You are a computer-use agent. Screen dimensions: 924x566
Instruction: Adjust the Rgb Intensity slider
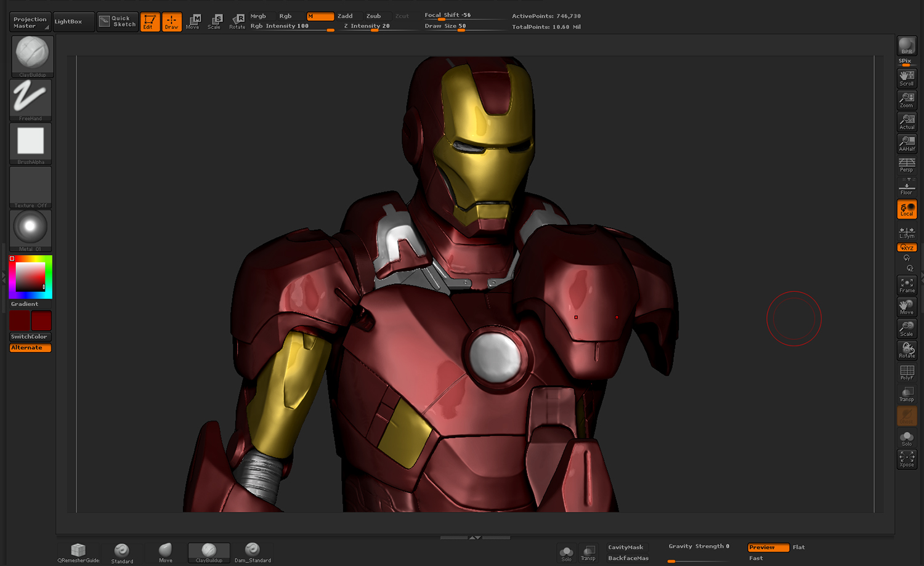[x=292, y=26]
